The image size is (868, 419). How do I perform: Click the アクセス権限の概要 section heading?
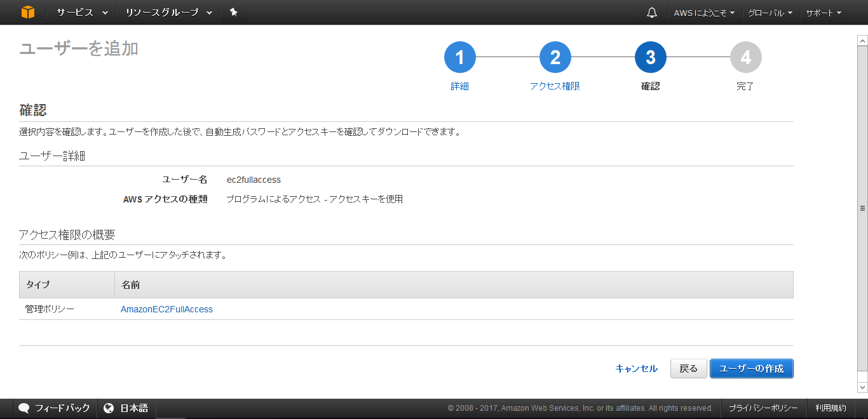coord(67,235)
